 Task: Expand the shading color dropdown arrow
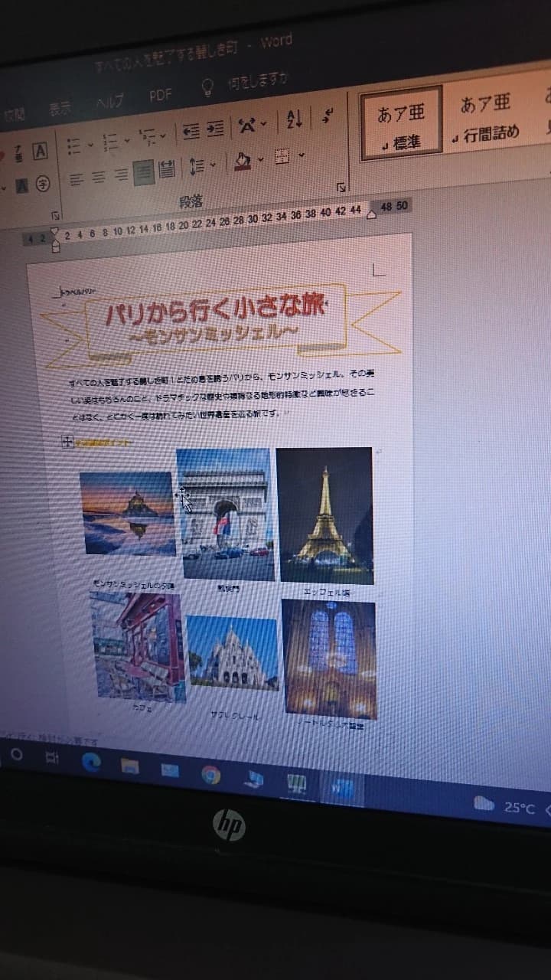[260, 160]
